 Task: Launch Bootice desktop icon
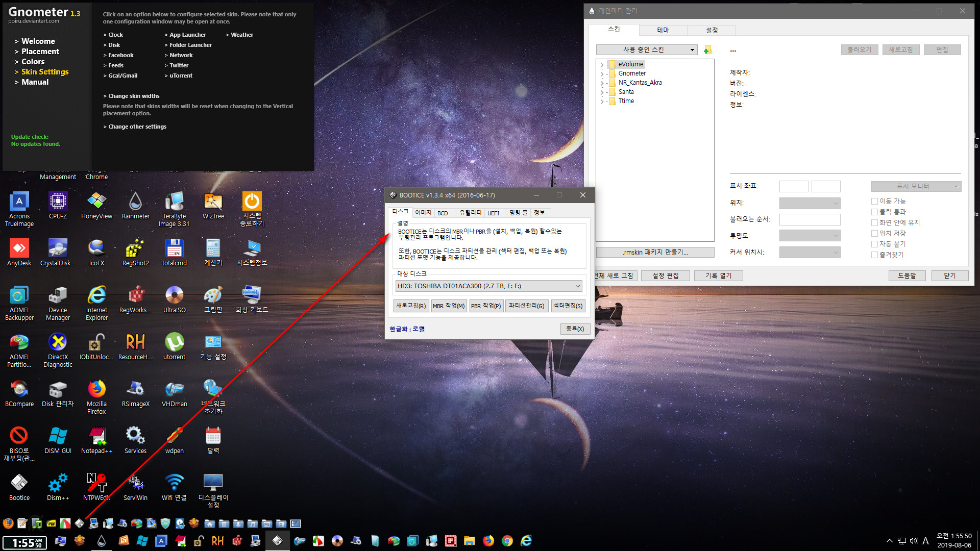19,487
